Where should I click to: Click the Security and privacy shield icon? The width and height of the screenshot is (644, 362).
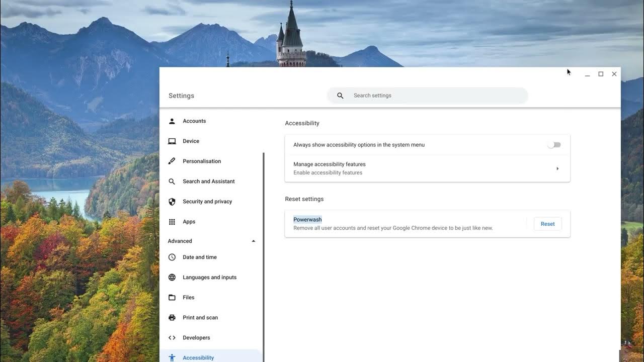coord(172,202)
